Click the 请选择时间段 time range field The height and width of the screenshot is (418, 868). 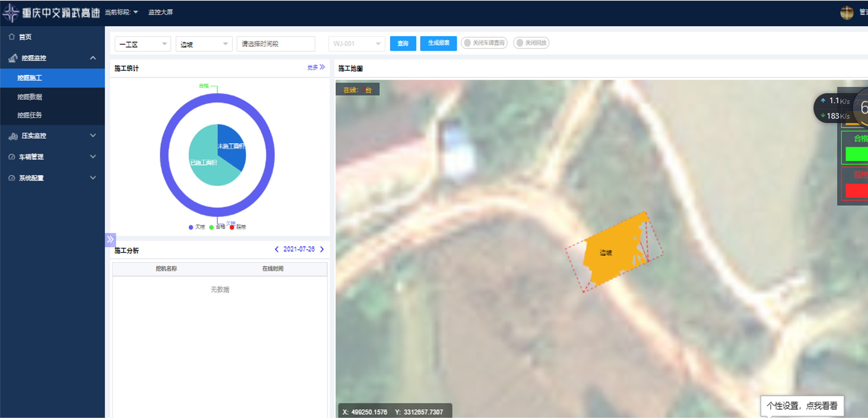click(276, 44)
